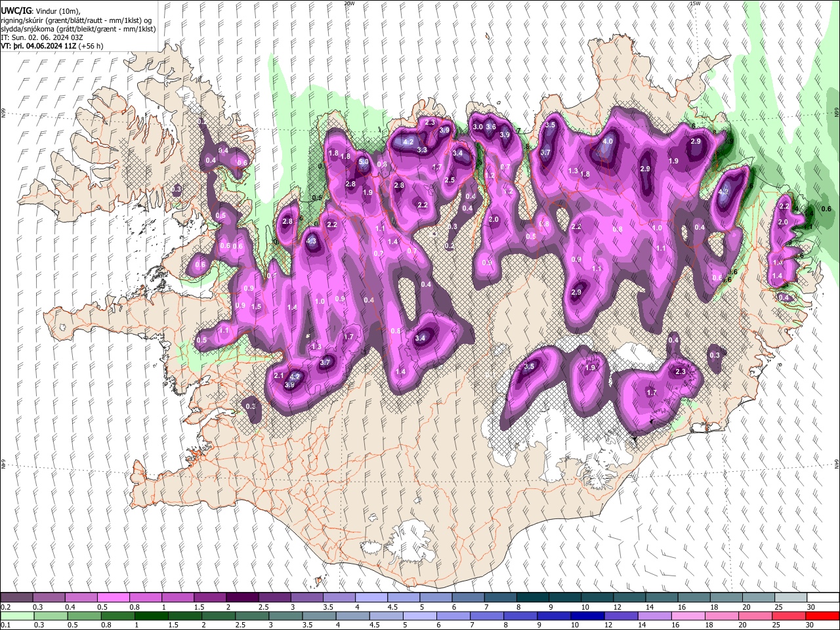Click the 20W longitude label at the map top

pyautogui.click(x=349, y=3)
